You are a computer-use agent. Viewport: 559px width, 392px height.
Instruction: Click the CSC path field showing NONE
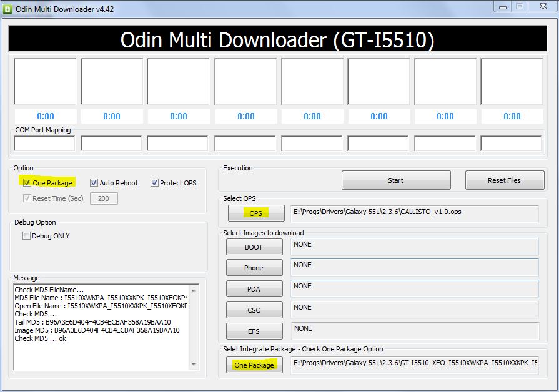pyautogui.click(x=415, y=310)
